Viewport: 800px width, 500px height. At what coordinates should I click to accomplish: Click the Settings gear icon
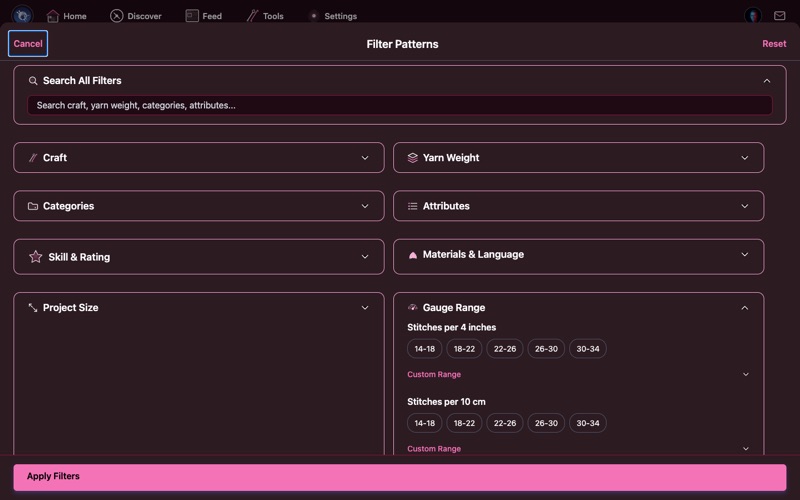(314, 16)
